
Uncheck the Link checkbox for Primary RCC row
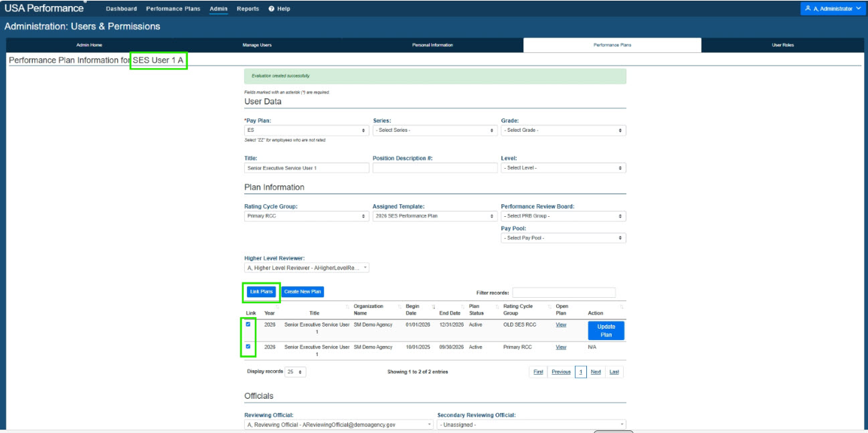click(x=248, y=347)
